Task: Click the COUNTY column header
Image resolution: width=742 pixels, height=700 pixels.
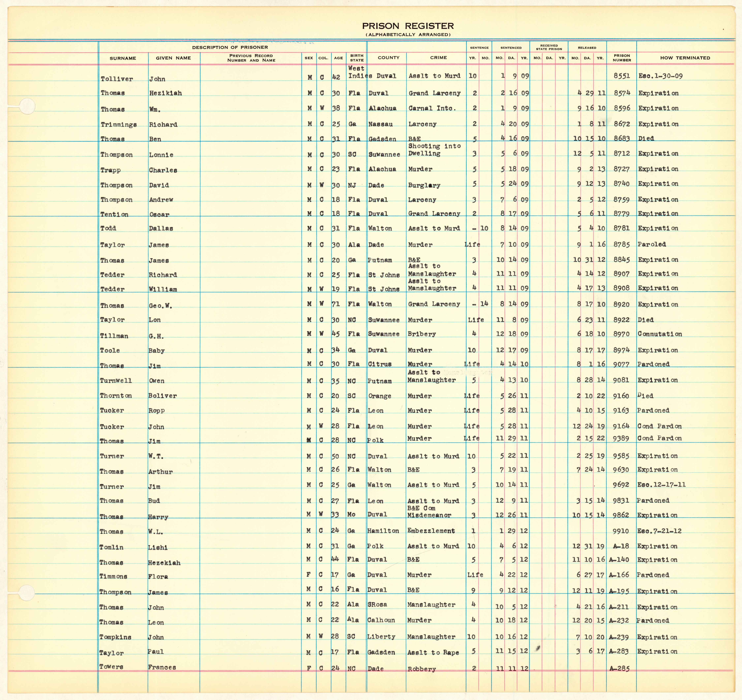Action: click(388, 58)
